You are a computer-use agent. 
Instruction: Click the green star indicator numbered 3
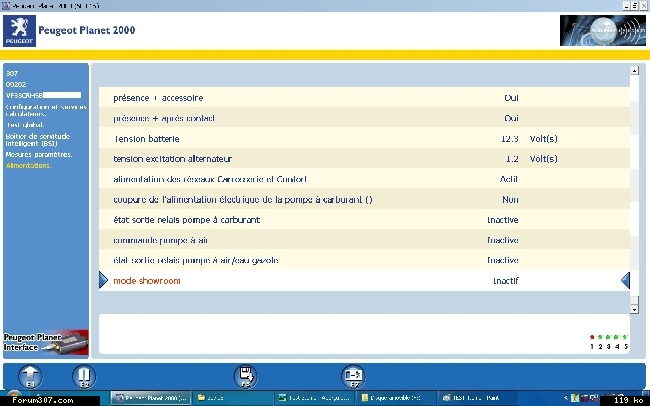coord(609,337)
